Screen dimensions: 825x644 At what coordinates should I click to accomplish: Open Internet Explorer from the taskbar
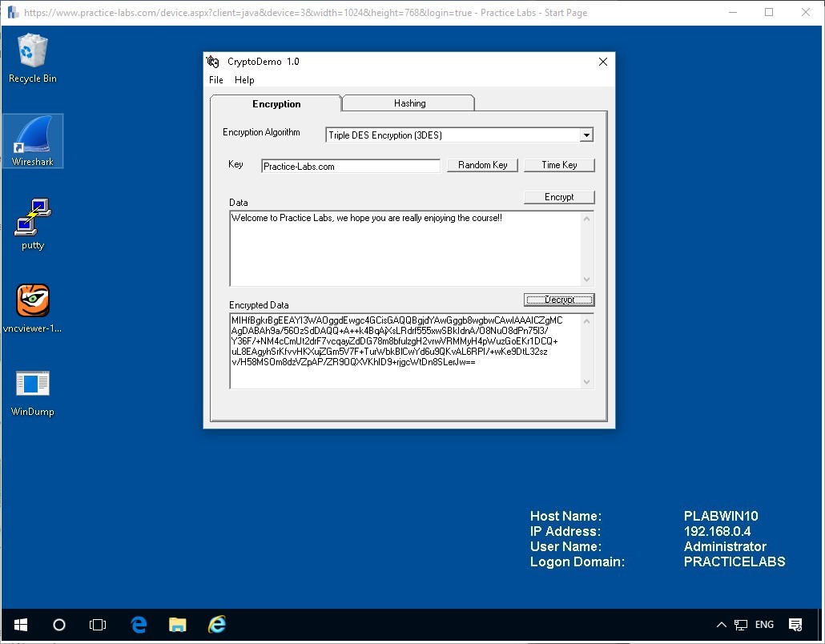(x=216, y=625)
